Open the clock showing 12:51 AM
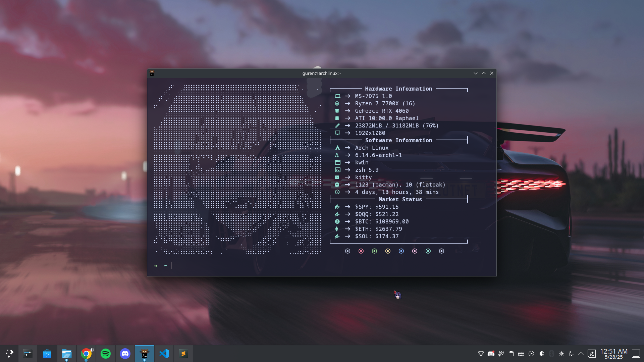 click(614, 354)
